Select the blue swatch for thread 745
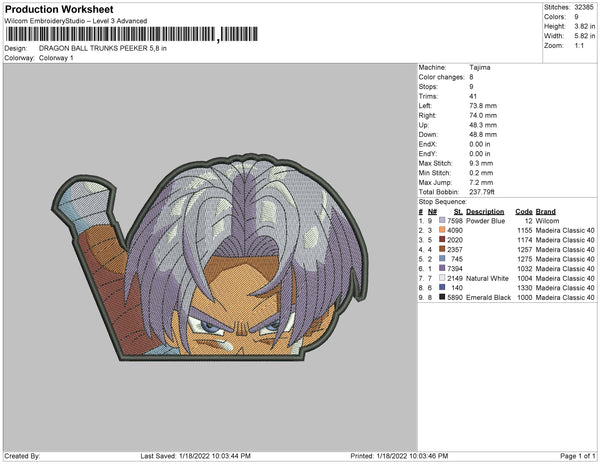 [x=442, y=259]
